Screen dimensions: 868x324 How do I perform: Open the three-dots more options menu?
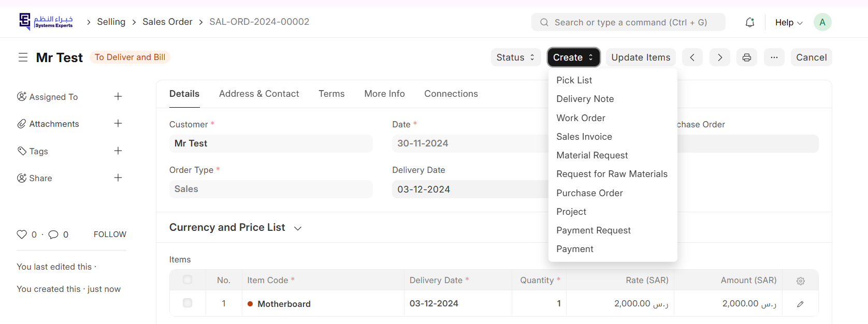(774, 57)
